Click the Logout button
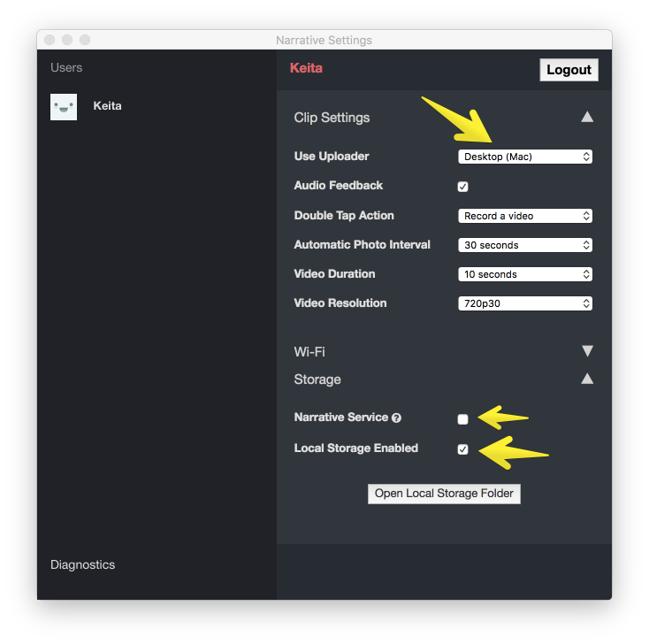649x644 pixels. pos(569,70)
